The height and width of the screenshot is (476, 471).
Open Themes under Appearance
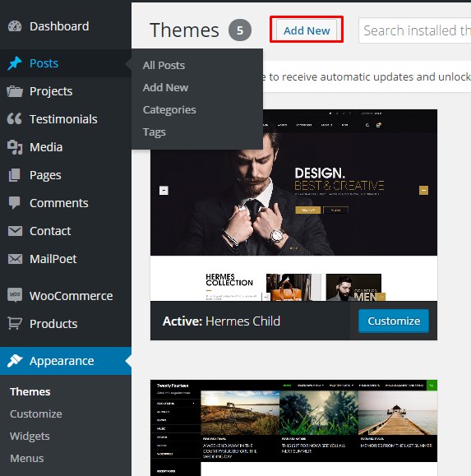(30, 391)
